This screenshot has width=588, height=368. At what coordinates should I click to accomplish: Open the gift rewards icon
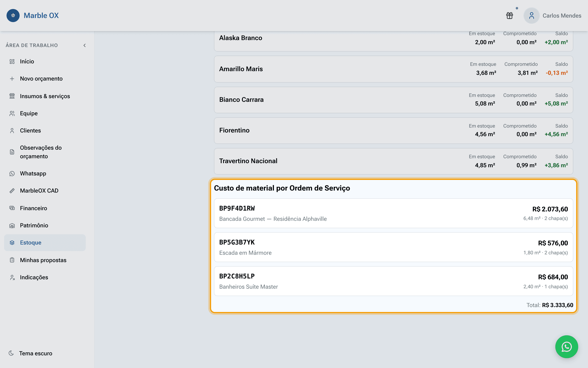click(x=510, y=16)
